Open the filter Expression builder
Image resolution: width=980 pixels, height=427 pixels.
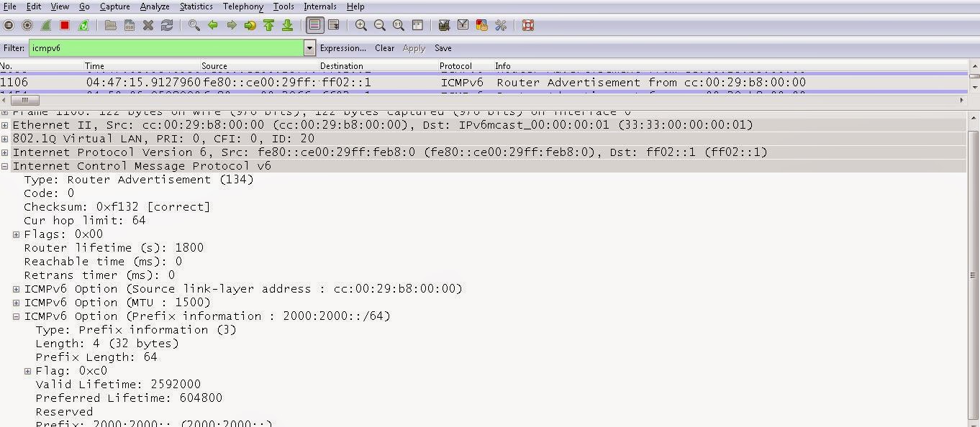pyautogui.click(x=343, y=48)
